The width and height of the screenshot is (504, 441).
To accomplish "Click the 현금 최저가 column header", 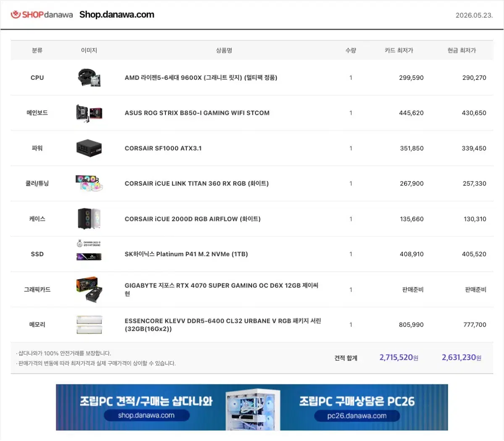I will point(462,50).
